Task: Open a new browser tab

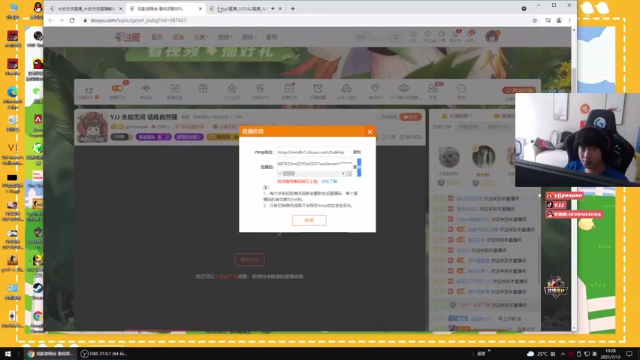Action: [x=293, y=9]
